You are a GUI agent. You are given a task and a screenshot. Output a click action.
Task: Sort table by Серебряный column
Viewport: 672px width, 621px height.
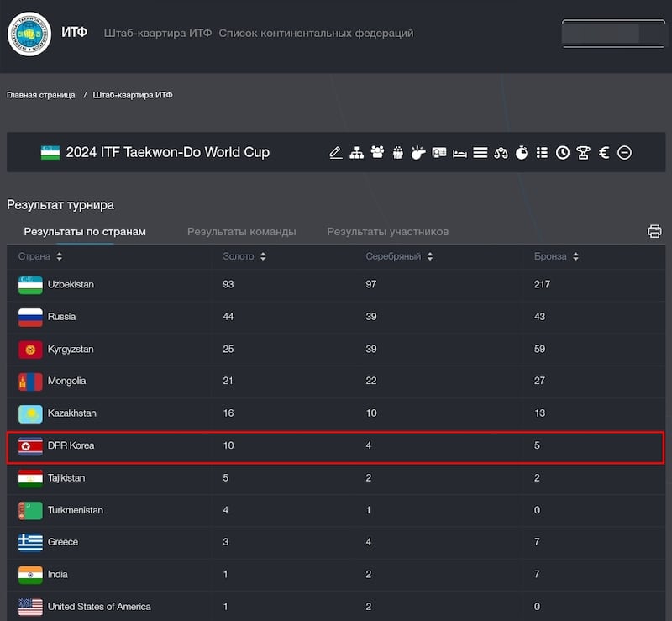(399, 256)
